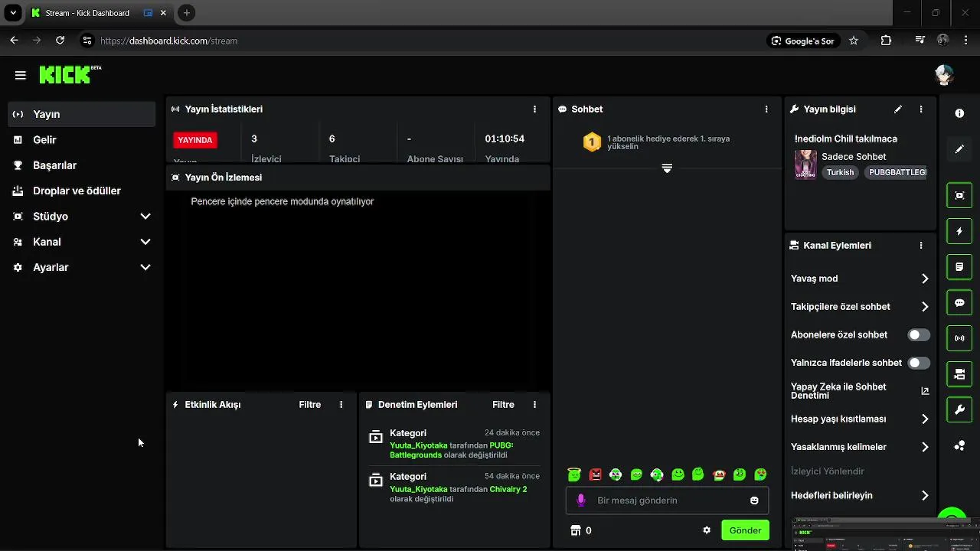Open Denetim Eylemleri three-dot menu
980x551 pixels.
[534, 405]
